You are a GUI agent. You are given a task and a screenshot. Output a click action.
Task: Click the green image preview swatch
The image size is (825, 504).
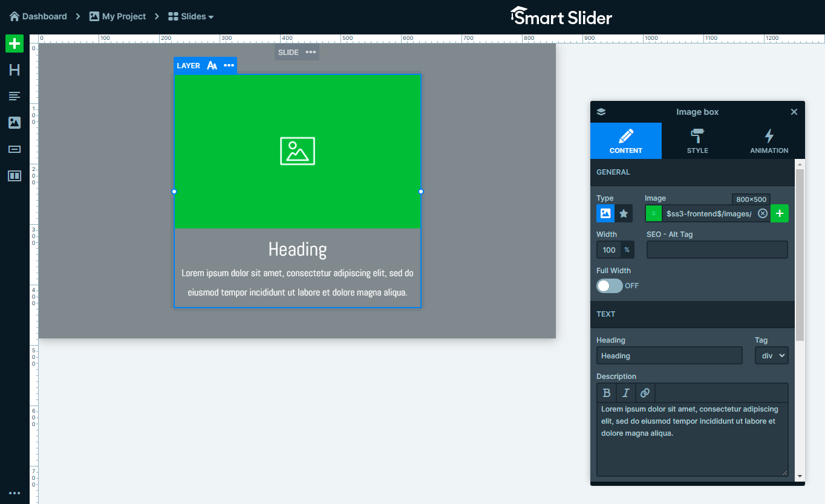tap(654, 213)
